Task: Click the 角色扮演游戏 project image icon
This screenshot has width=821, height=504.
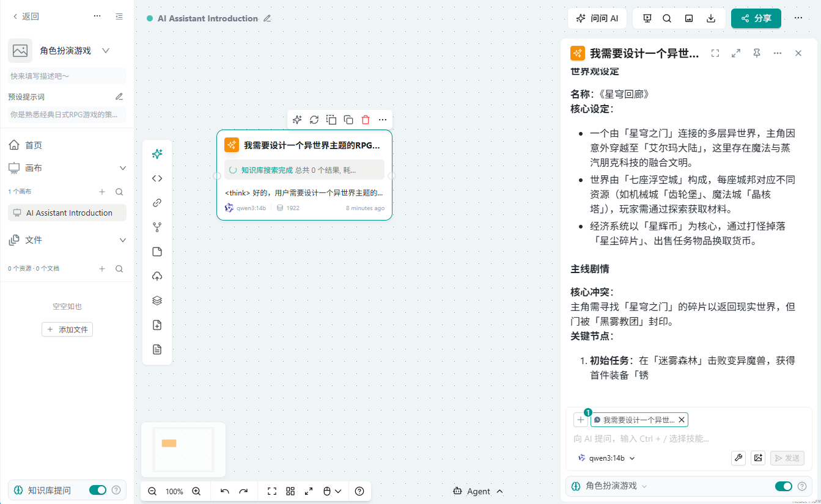Action: coord(20,51)
